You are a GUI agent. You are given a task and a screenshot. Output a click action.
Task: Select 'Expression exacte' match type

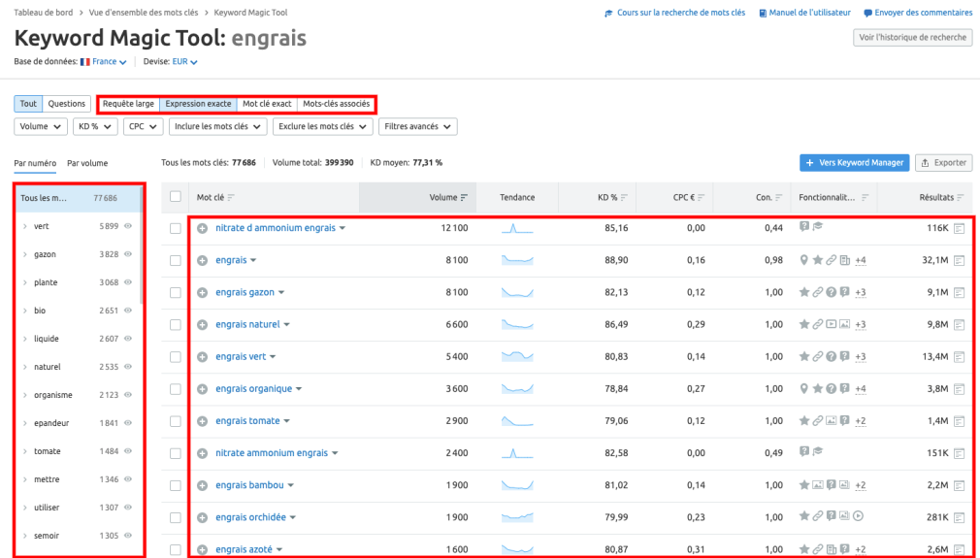pos(198,104)
